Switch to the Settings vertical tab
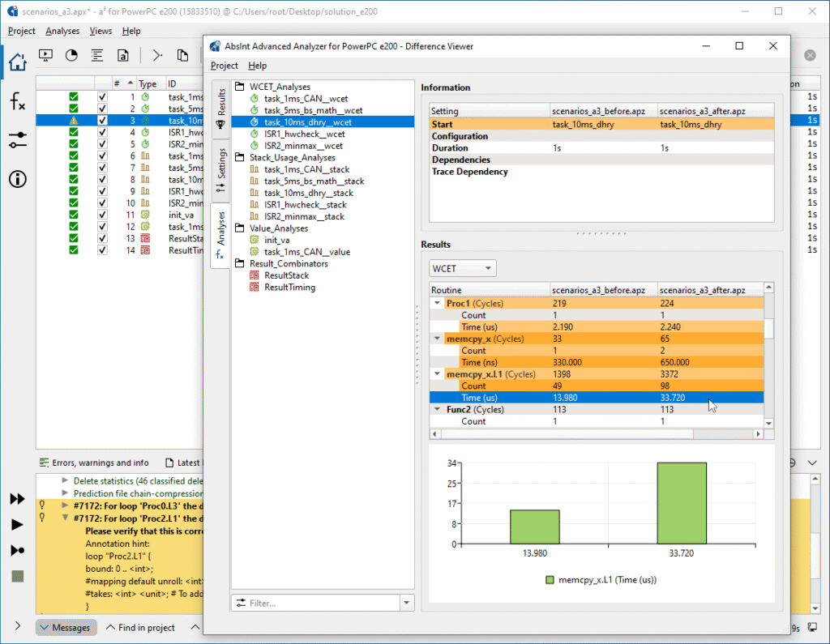This screenshot has width=830, height=644. (220, 171)
